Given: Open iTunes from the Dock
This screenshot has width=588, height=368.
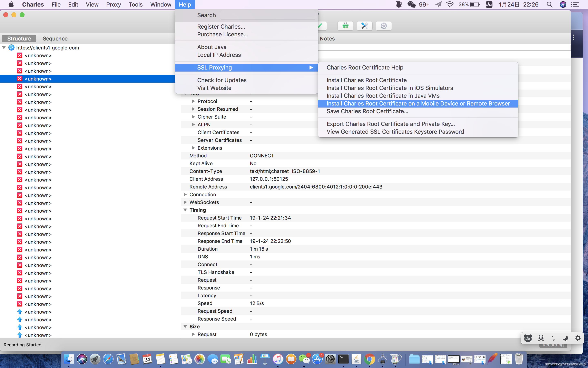Looking at the screenshot, I should [x=278, y=359].
